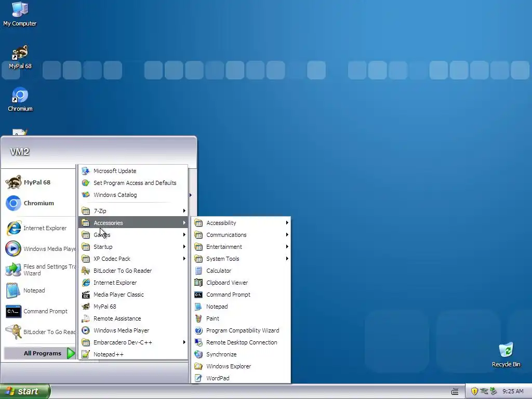Open on-screen keyboard taskbar icon
This screenshot has width=532, height=399.
tap(455, 392)
